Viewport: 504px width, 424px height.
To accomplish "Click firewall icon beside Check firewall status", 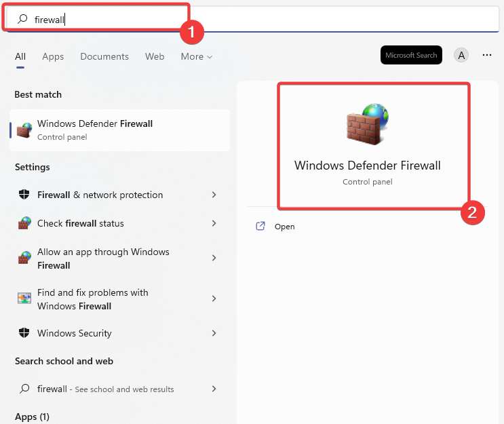I will pyautogui.click(x=24, y=223).
